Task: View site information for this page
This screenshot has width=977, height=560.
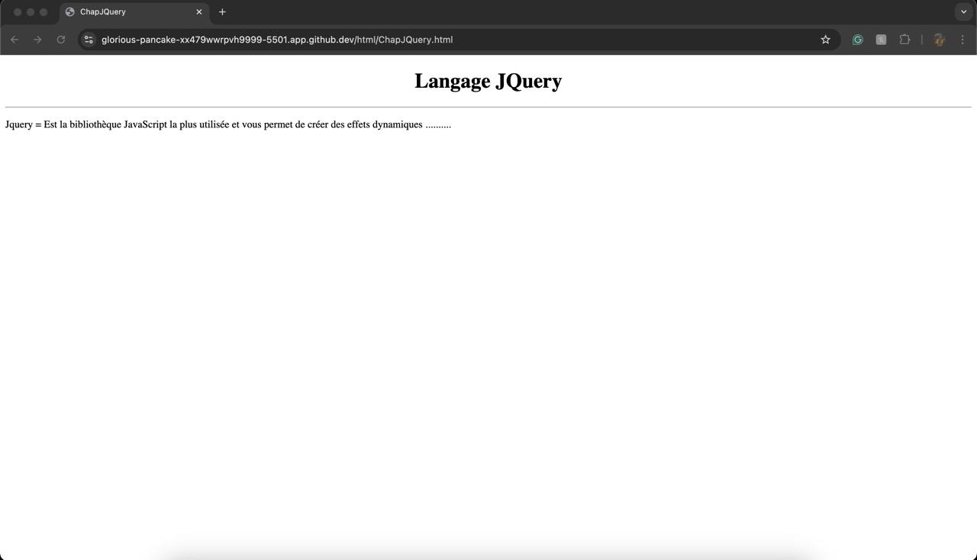Action: point(89,40)
